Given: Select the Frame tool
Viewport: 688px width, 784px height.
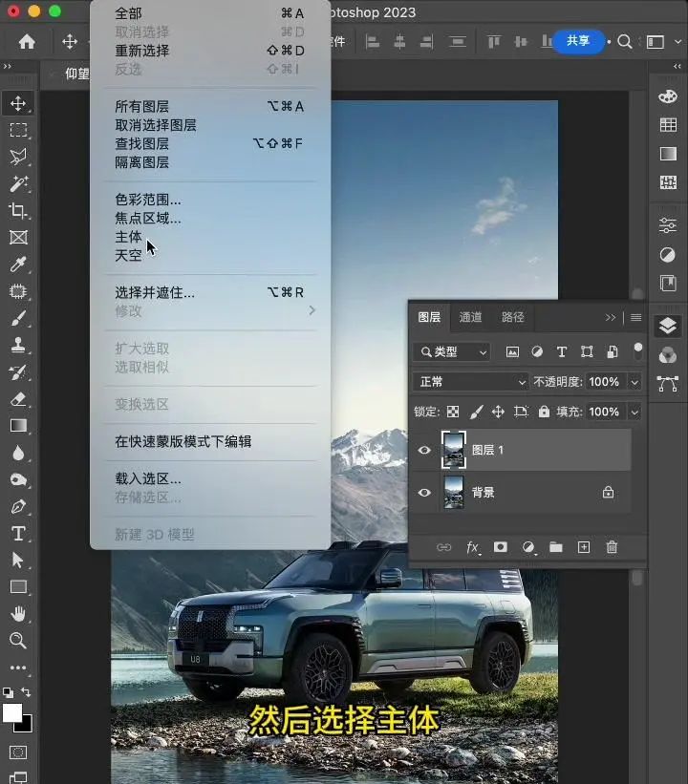Looking at the screenshot, I should [18, 238].
